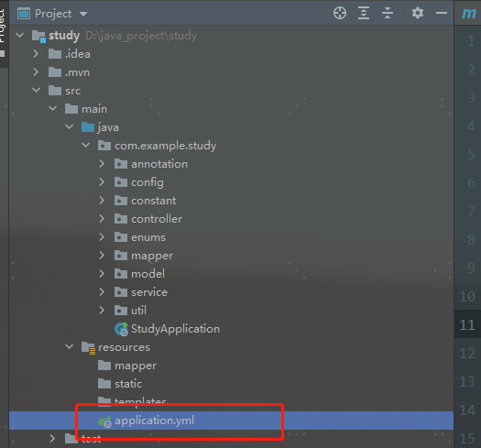Image resolution: width=481 pixels, height=448 pixels.
Task: Click the Maven m tab icon
Action: tap(469, 13)
